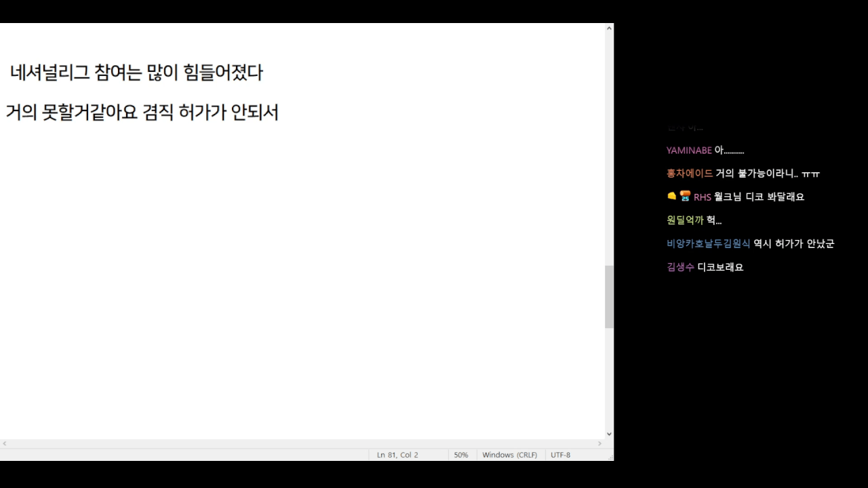Click the 원딜억까 username in chat

pos(685,220)
